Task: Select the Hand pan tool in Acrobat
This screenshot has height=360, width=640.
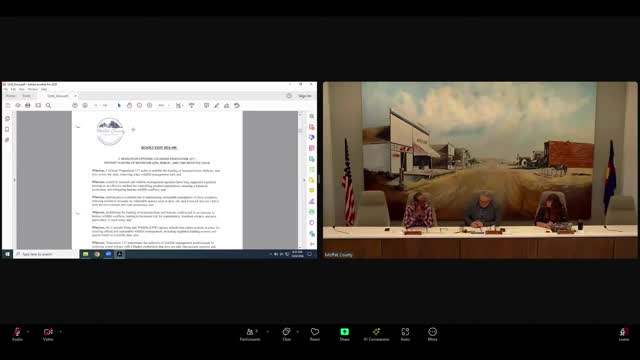Action: tap(129, 105)
